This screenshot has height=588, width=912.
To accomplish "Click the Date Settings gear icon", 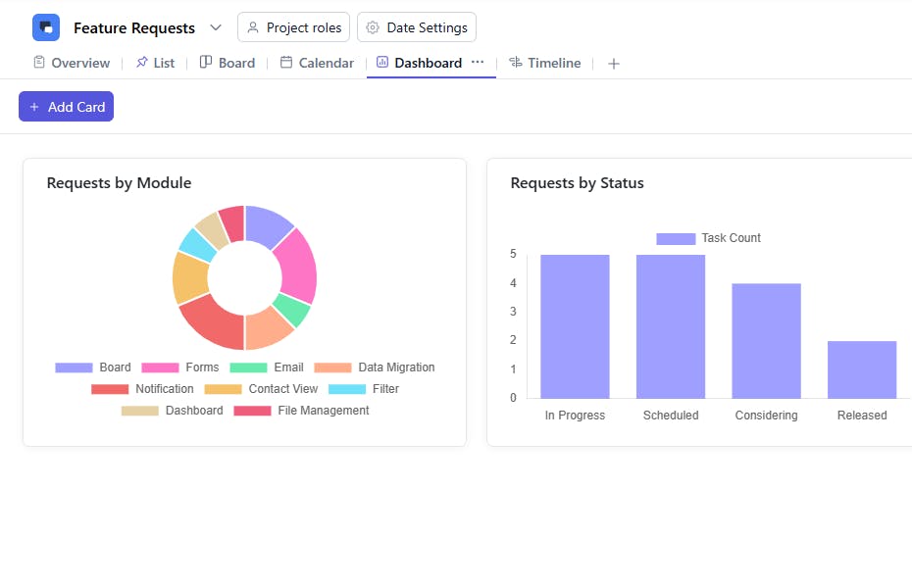I will [371, 27].
